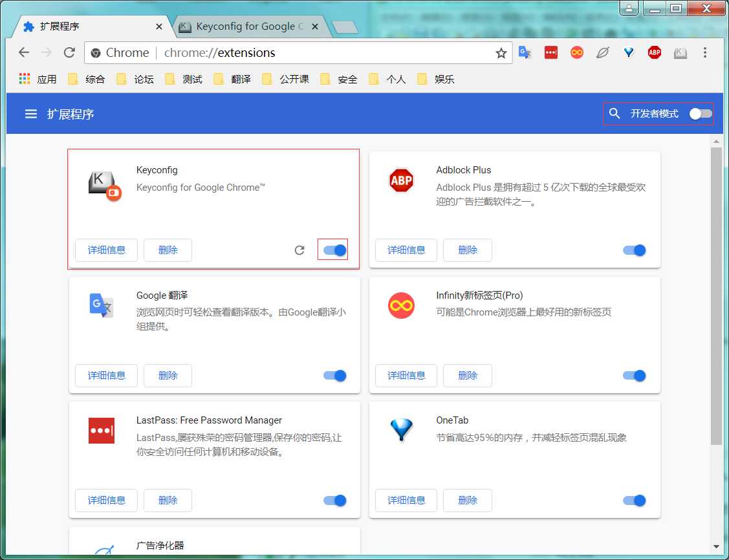Viewport: 729px width, 560px height.
Task: Click the page's vertical scrollbar thumb
Action: point(716,297)
